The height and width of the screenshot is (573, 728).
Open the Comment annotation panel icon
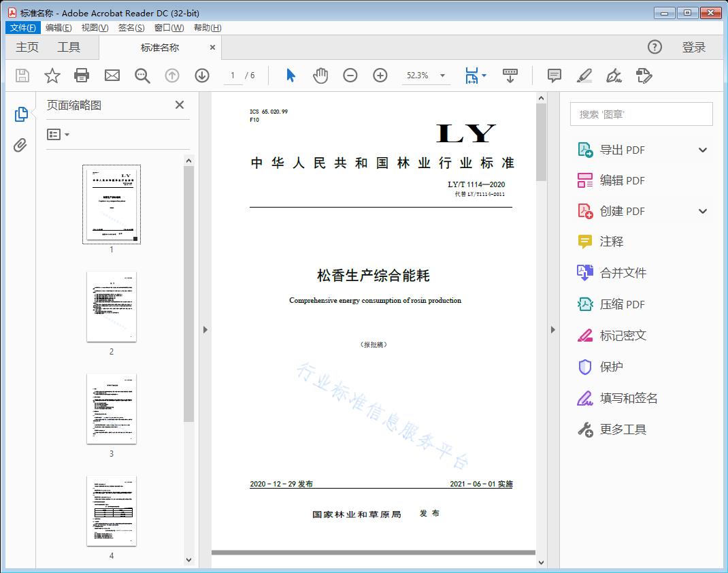[554, 76]
